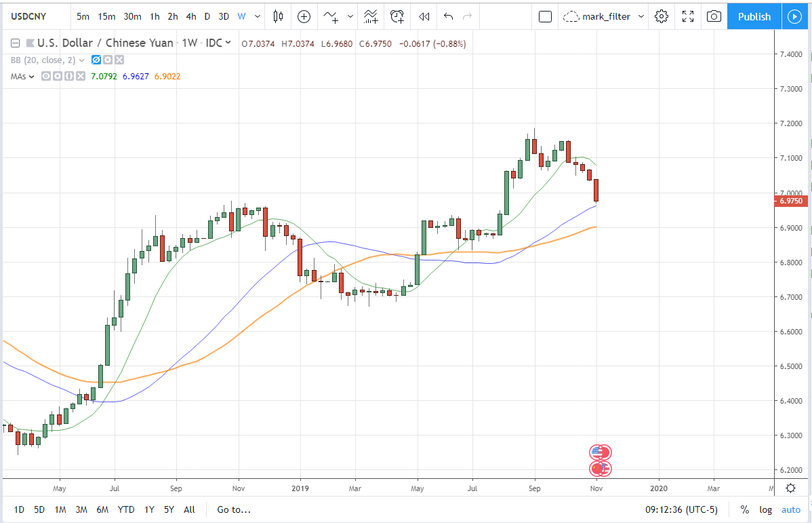Viewport: 812px width, 523px height.
Task: Select the W weekly timeframe
Action: tap(241, 16)
